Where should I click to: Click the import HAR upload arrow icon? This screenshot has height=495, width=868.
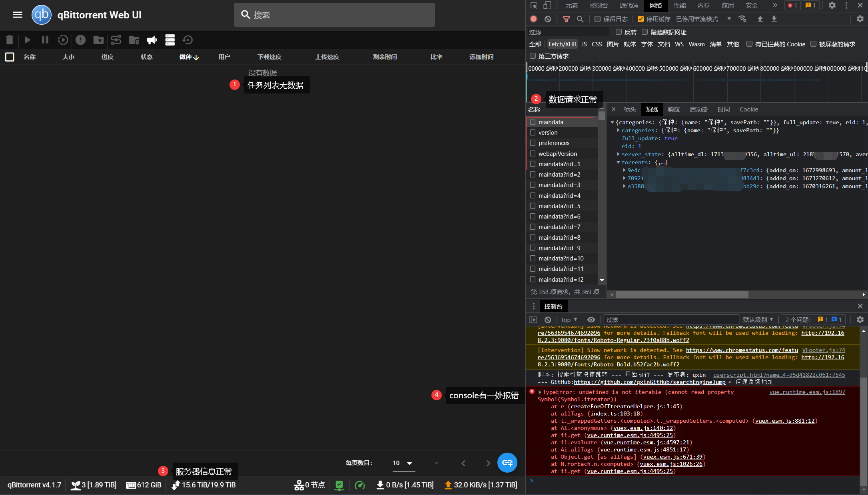coord(760,19)
